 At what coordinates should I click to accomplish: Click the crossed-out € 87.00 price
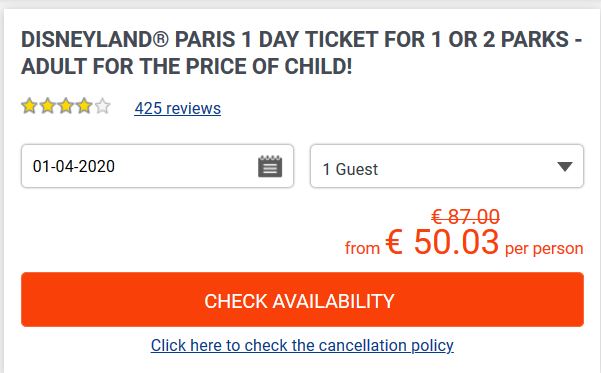[x=465, y=217]
